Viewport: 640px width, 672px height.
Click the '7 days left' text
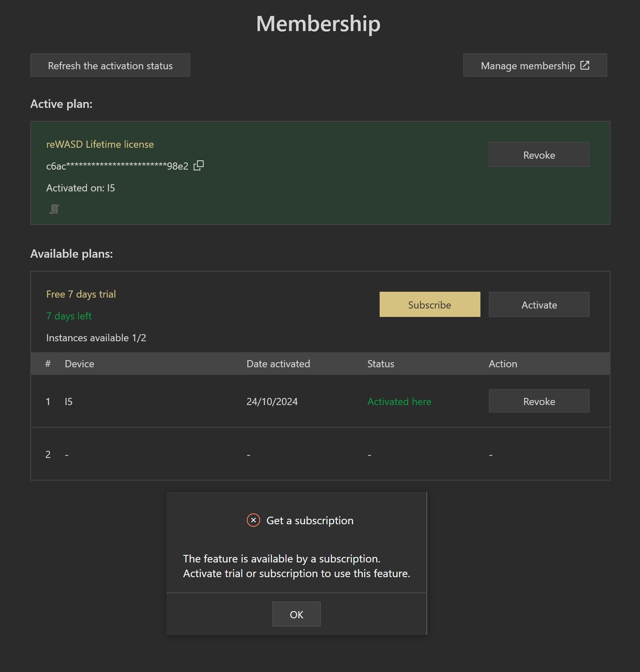69,316
